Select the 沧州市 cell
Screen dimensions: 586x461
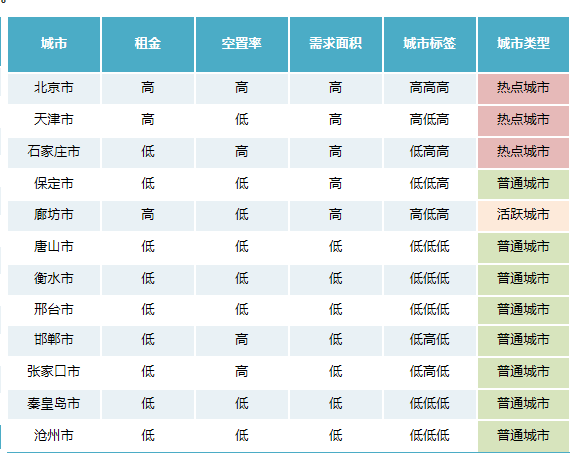(x=54, y=436)
